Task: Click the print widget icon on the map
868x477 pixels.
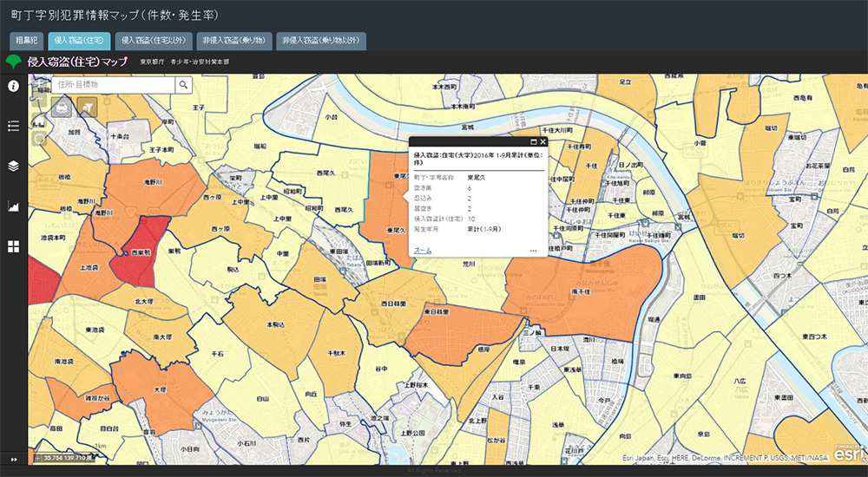Action: click(62, 107)
